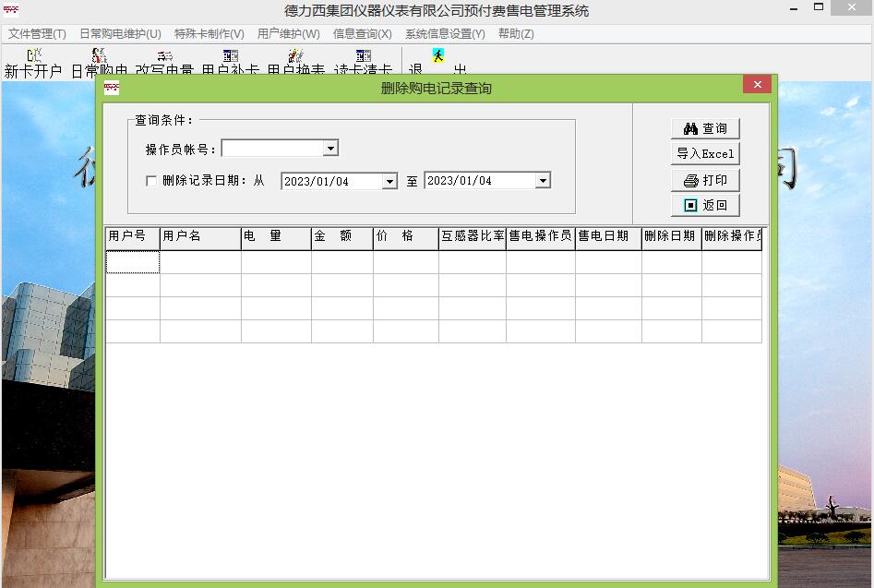Click the 售电日期 column header
The image size is (874, 588).
(607, 236)
